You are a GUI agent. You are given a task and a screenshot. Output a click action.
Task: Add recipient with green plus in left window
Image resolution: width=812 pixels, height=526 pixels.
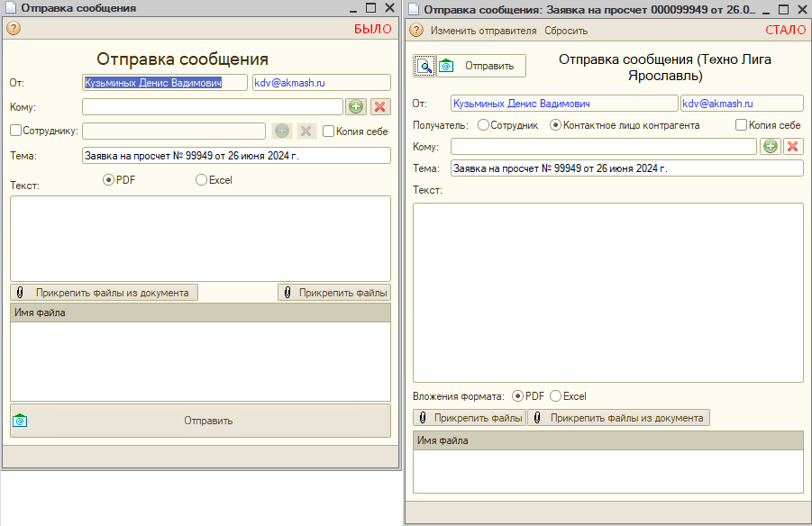tap(356, 106)
